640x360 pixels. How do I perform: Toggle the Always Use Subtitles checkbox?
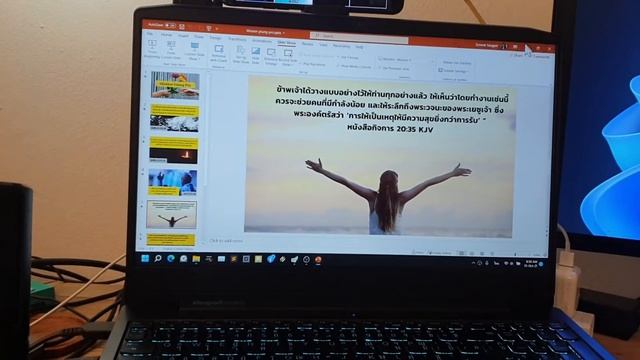[456, 63]
